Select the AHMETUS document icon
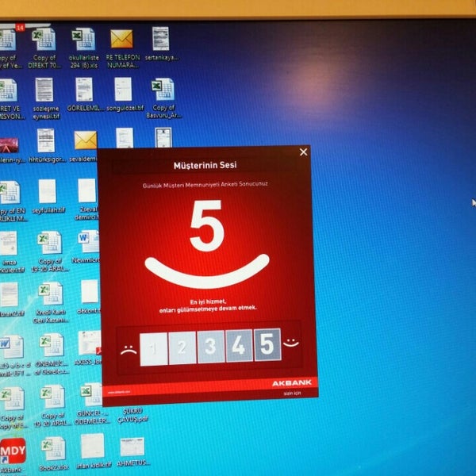The image size is (476, 476). click(x=132, y=451)
